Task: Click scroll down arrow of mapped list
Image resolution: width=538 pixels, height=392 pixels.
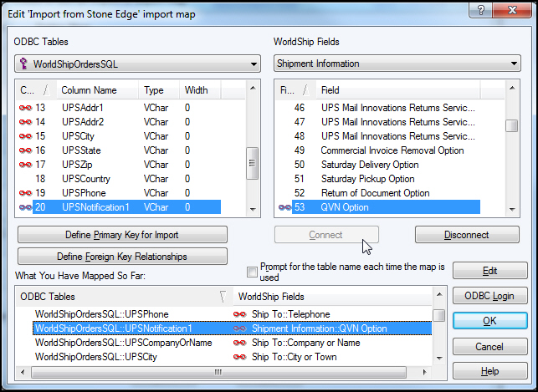Action: (439, 358)
